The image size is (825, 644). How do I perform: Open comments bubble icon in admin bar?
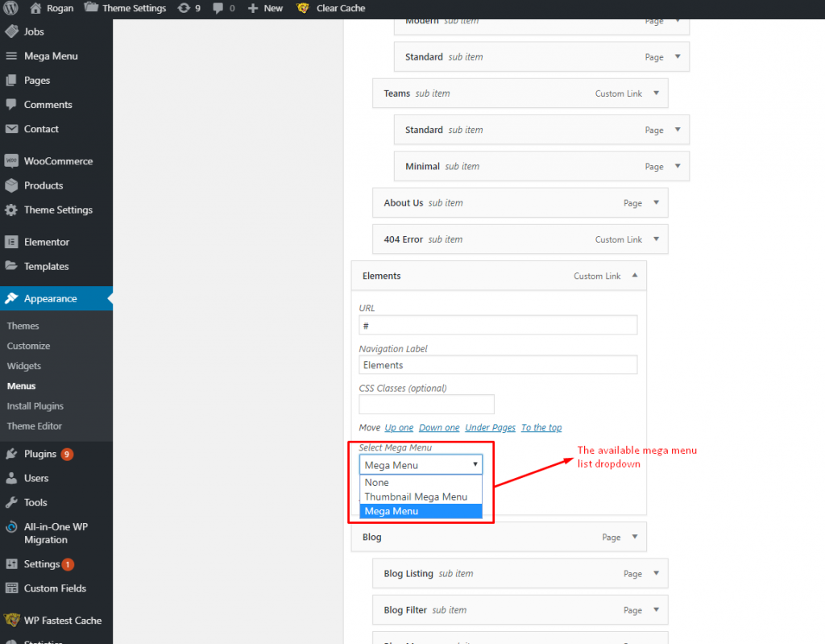(218, 8)
